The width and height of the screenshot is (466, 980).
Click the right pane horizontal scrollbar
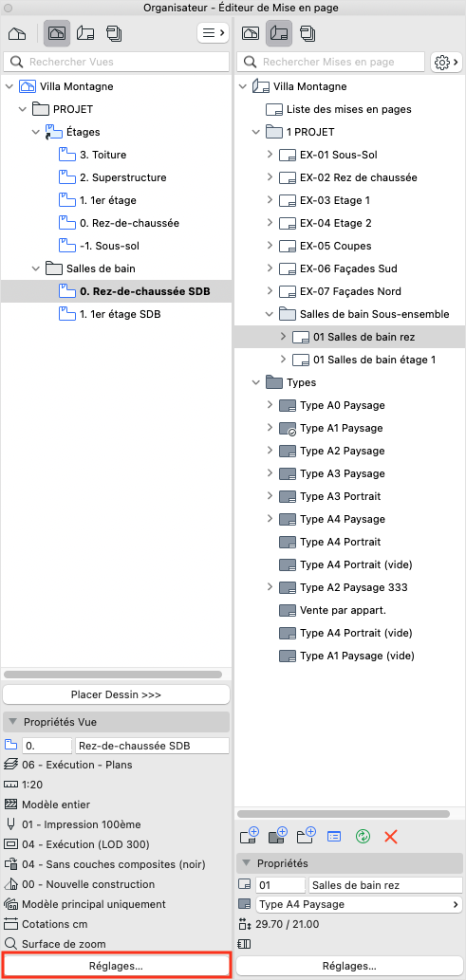(344, 814)
